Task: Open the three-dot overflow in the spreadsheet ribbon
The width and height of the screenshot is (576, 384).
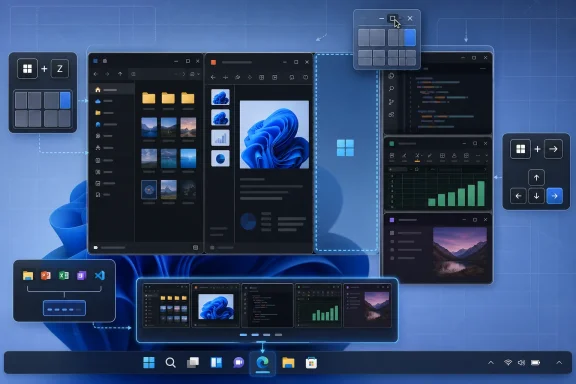Action: [x=478, y=156]
